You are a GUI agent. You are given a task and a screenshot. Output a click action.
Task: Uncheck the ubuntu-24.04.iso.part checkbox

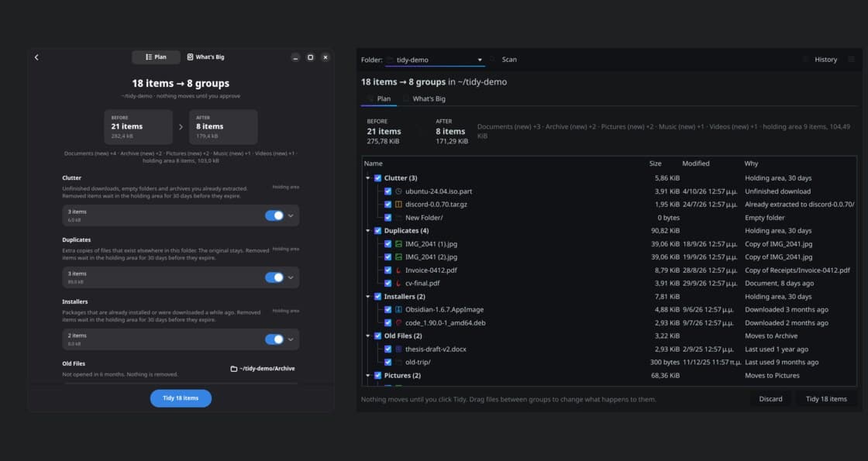[x=387, y=191]
